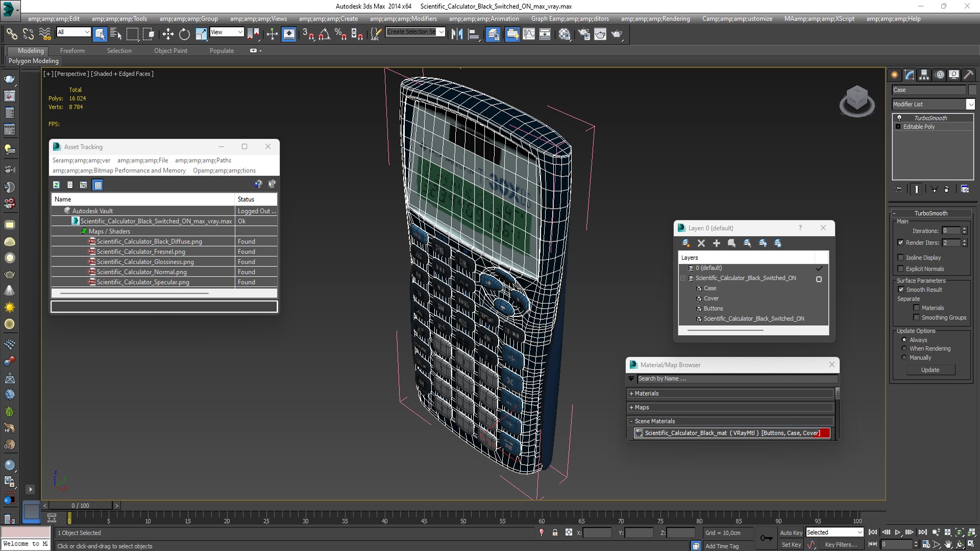
Task: Toggle the lock selection padlock icon
Action: tap(555, 533)
